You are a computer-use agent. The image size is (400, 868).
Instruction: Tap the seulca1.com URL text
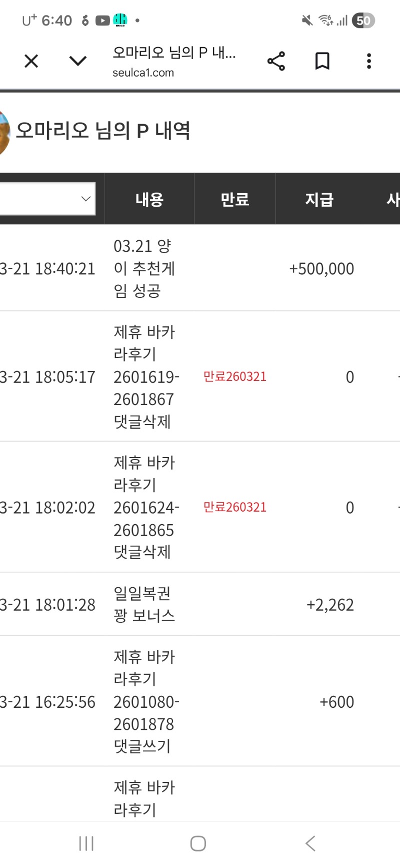point(143,73)
